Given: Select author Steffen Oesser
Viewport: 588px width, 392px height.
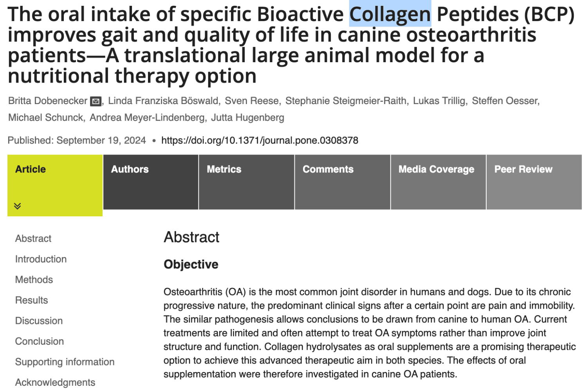Looking at the screenshot, I should click(x=505, y=101).
